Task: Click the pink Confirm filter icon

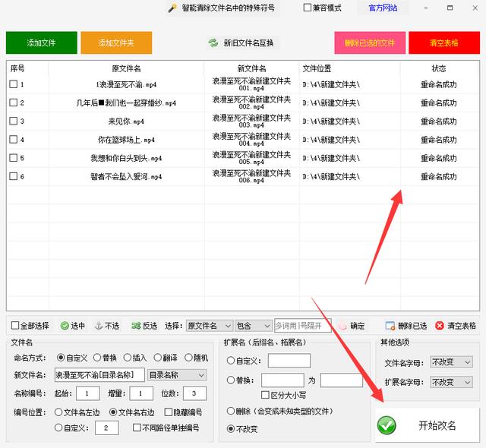Action: [x=342, y=326]
